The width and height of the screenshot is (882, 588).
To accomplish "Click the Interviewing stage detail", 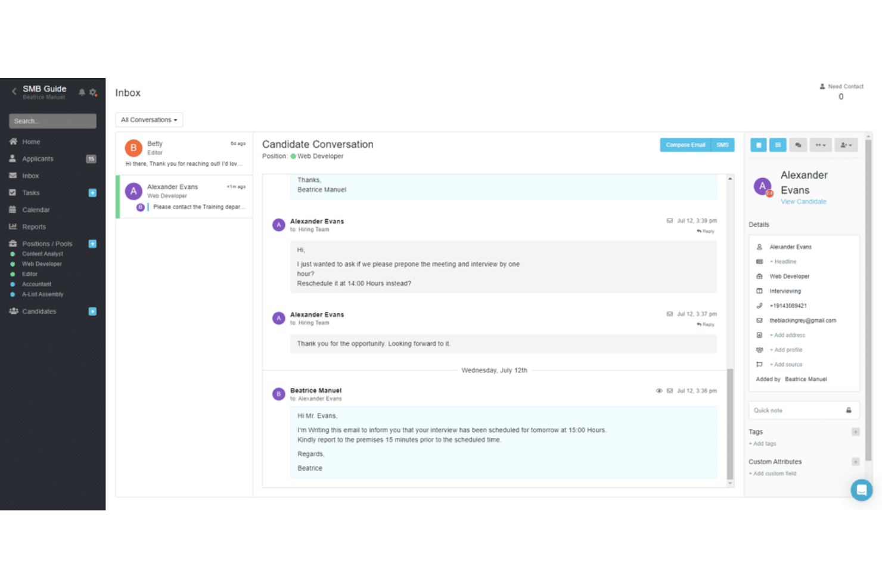I will pos(785,291).
